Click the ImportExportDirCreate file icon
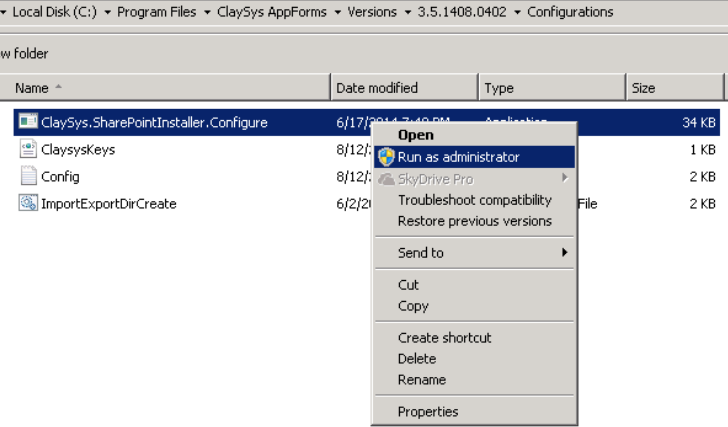This screenshot has width=728, height=427. click(x=28, y=203)
